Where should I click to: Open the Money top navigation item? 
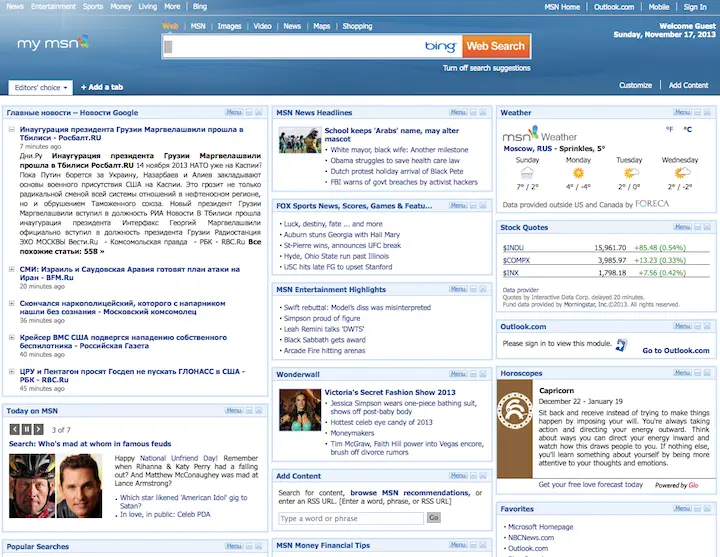point(121,6)
